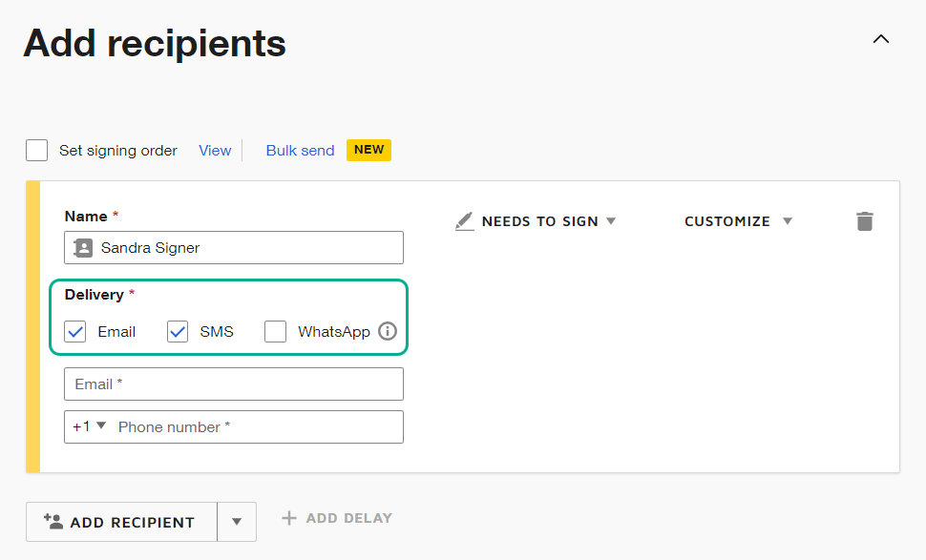Image resolution: width=926 pixels, height=560 pixels.
Task: Open the NEEDS TO SIGN role dropdown
Action: click(611, 220)
